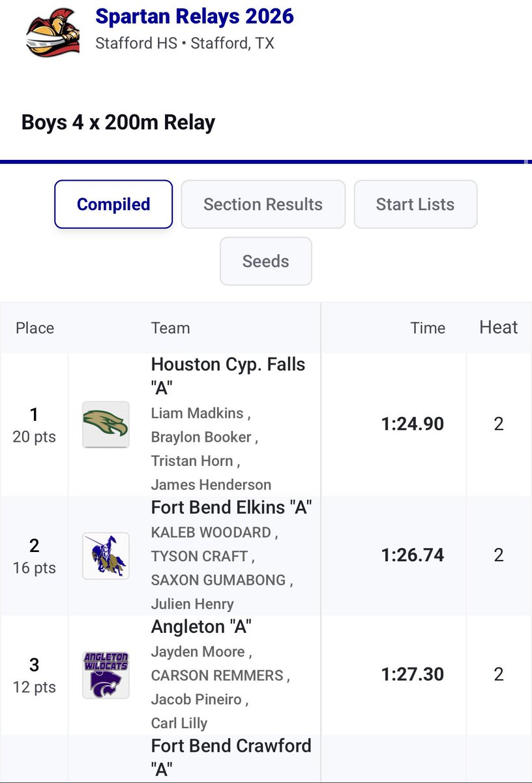Open Fort Bend Elkins "A" team name
This screenshot has height=783, width=532.
tap(231, 508)
